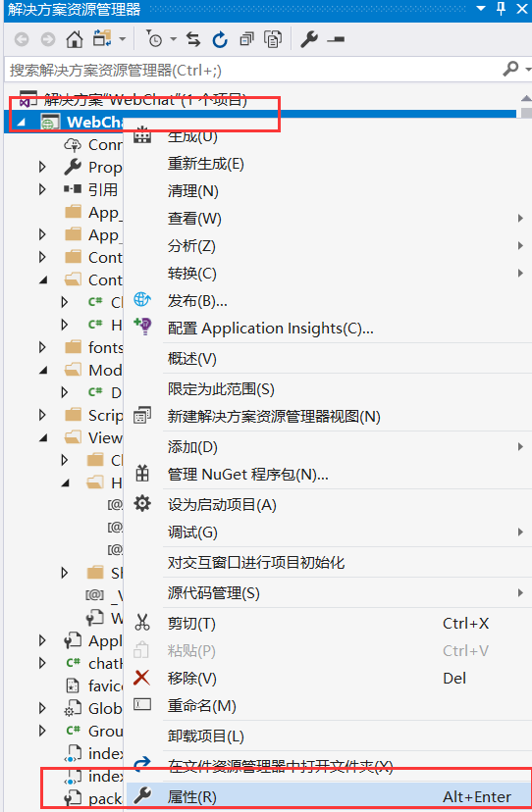Click the Forward navigation arrow icon

(x=48, y=39)
